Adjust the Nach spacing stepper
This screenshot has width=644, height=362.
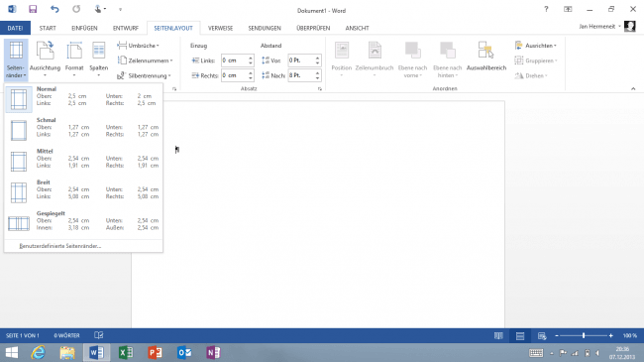(x=317, y=75)
